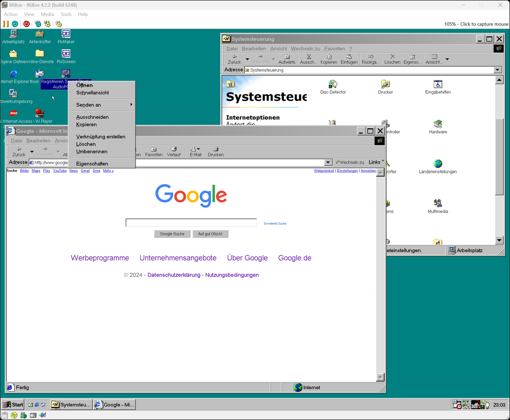Click Systemsteuerung scrollbar down arrow
The width and height of the screenshot is (510, 420).
click(x=499, y=241)
